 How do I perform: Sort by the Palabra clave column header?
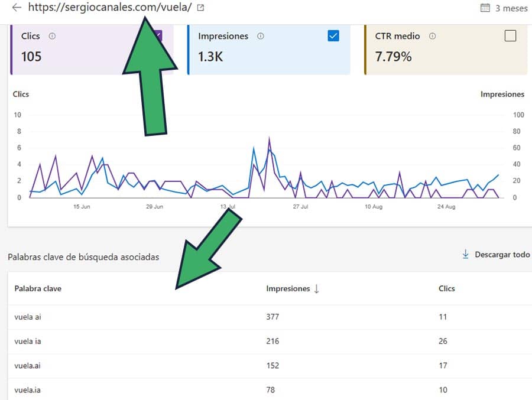click(x=38, y=289)
